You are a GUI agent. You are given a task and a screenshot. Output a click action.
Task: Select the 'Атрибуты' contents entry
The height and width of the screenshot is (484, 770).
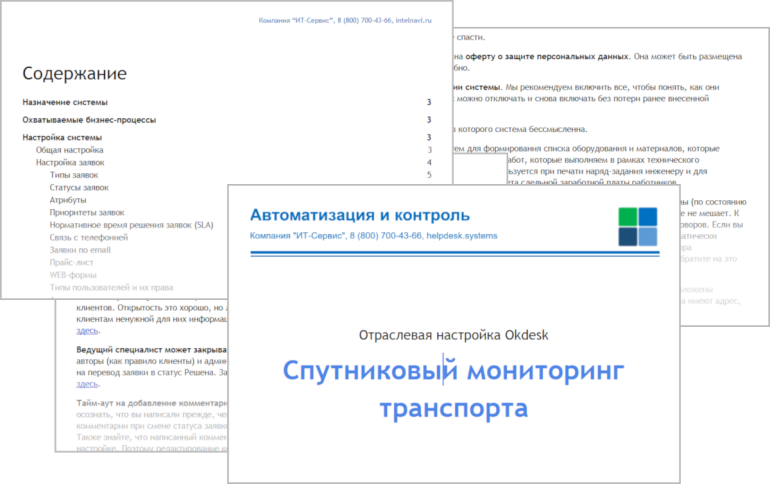[x=68, y=200]
